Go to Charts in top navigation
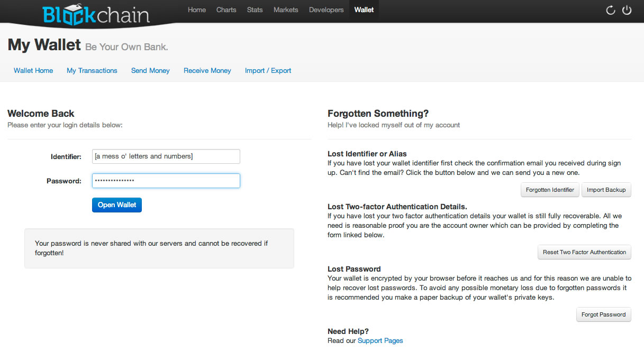 point(226,10)
